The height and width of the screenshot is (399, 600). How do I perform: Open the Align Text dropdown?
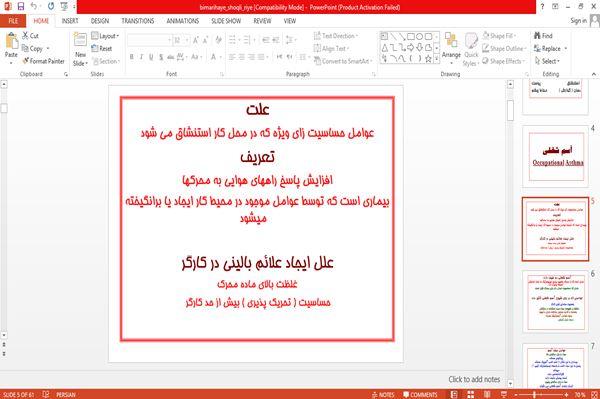(x=331, y=49)
